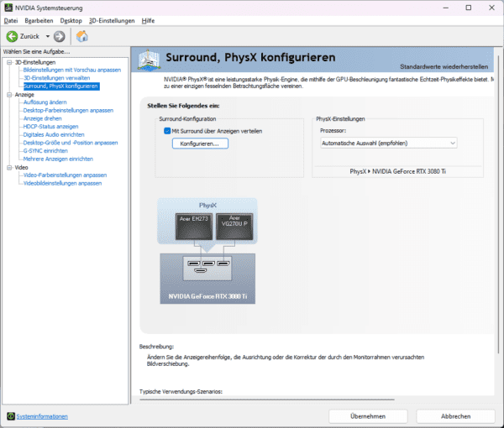This screenshot has width=504, height=428.
Task: Open Desktop-Größe und -Position anpassen
Action: [71, 143]
